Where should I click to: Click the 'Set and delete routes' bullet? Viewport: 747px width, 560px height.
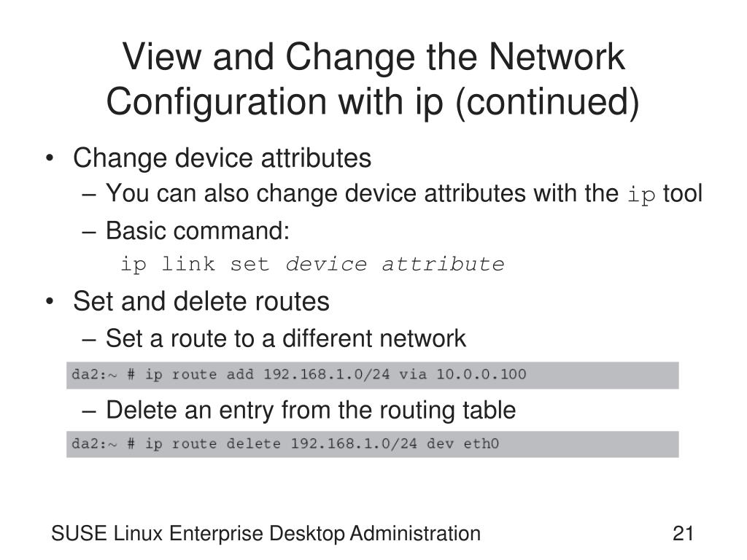(x=201, y=301)
